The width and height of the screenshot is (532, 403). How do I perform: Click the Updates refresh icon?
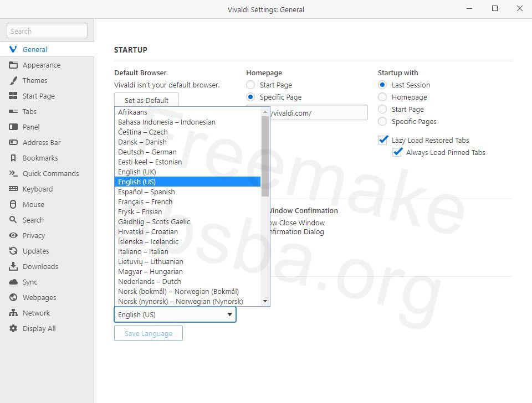(x=13, y=251)
